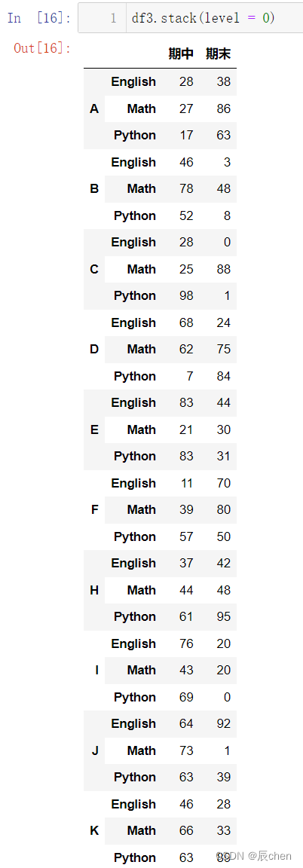Select row index label B
The height and width of the screenshot is (868, 303).
point(94,189)
